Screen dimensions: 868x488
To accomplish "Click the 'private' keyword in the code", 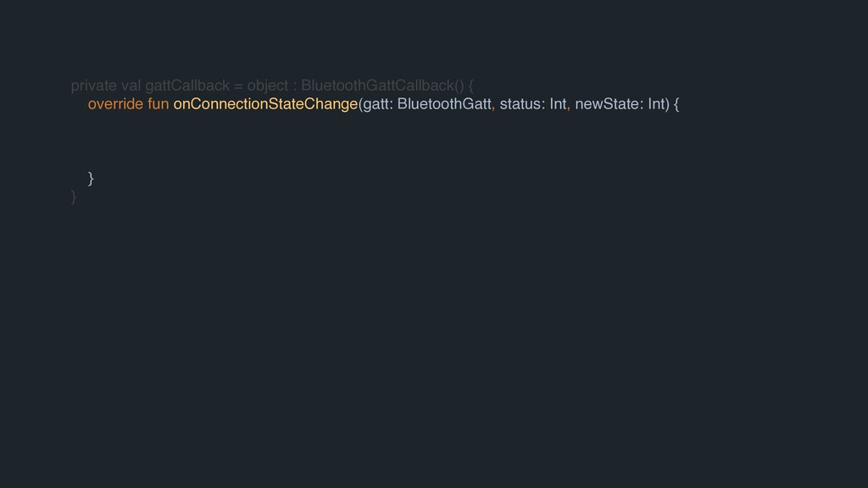I will click(95, 86).
